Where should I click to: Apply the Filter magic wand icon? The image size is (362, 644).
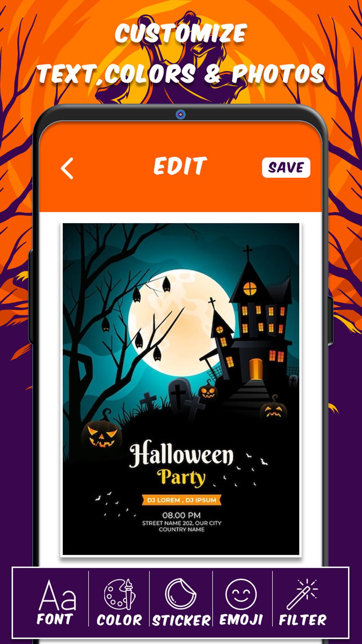coord(302,594)
